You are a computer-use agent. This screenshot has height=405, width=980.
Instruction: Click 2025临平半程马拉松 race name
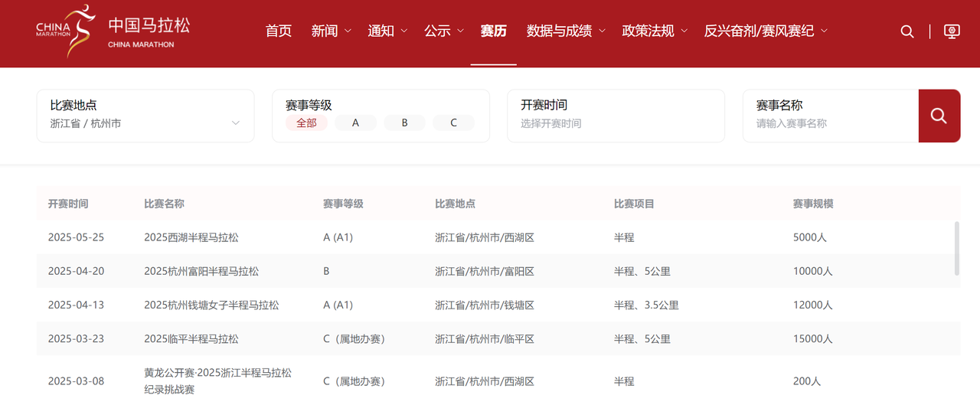(x=191, y=338)
